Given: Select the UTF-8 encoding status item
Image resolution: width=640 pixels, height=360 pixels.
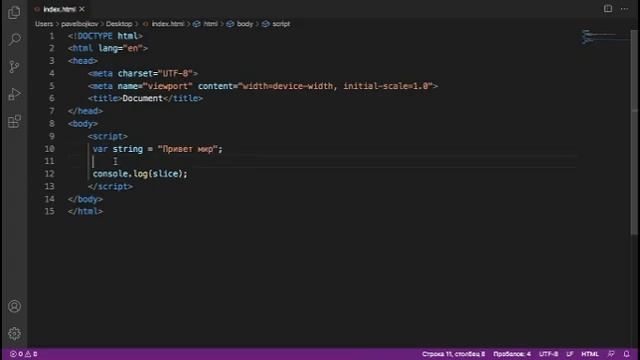Looking at the screenshot, I should [x=548, y=354].
